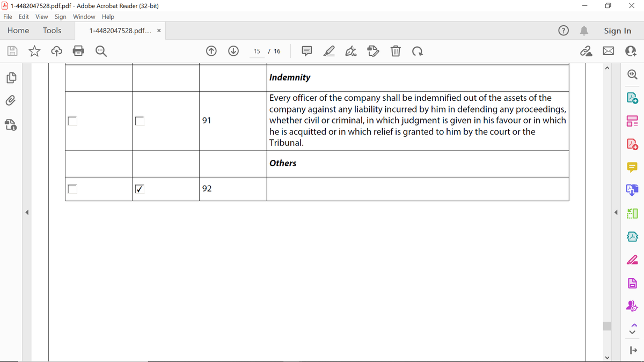This screenshot has width=644, height=362.
Task: Open the Sign menu
Action: tap(60, 17)
